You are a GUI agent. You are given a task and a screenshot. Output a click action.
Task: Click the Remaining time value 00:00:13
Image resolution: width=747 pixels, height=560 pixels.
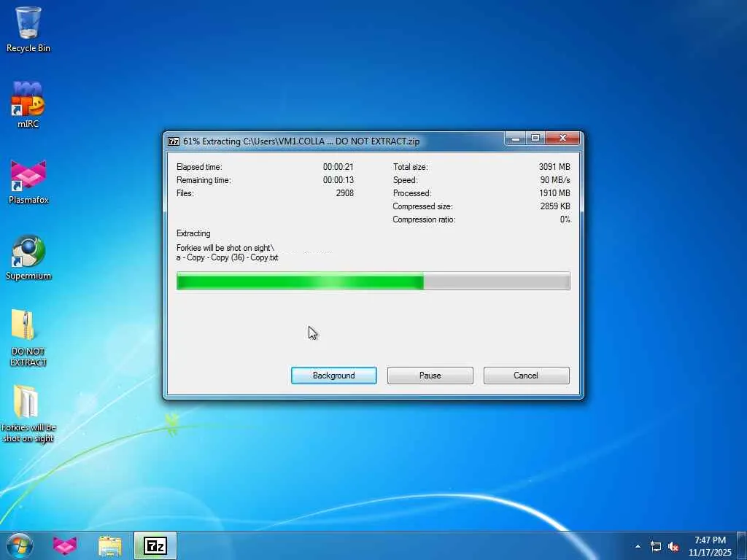pos(338,180)
